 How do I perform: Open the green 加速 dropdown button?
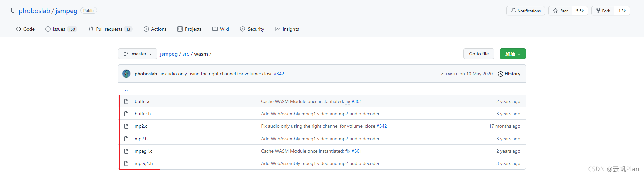pos(513,54)
